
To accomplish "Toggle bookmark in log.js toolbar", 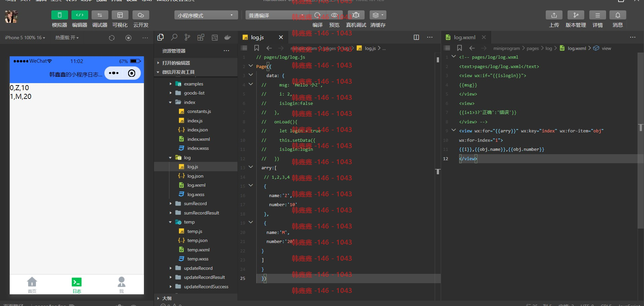I will click(x=257, y=48).
